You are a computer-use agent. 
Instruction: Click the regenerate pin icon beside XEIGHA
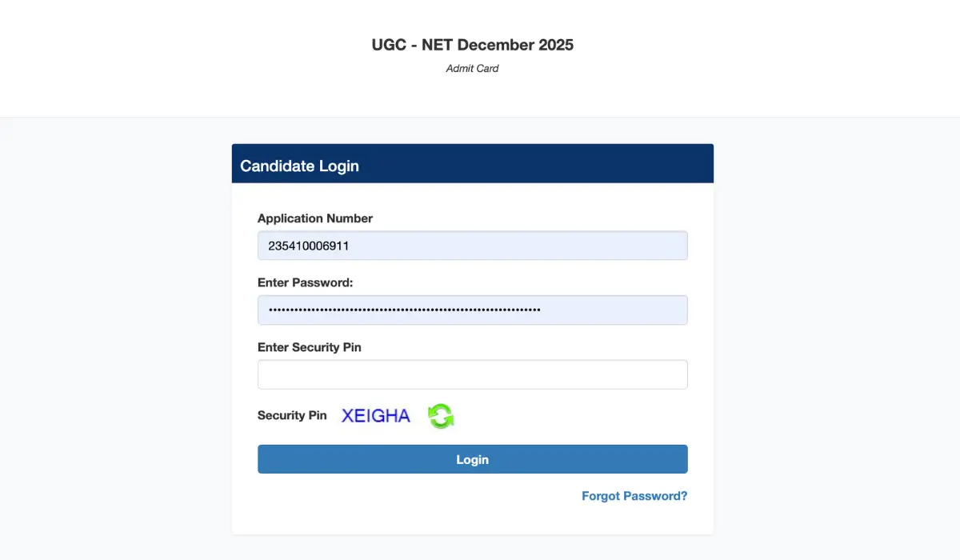point(441,416)
